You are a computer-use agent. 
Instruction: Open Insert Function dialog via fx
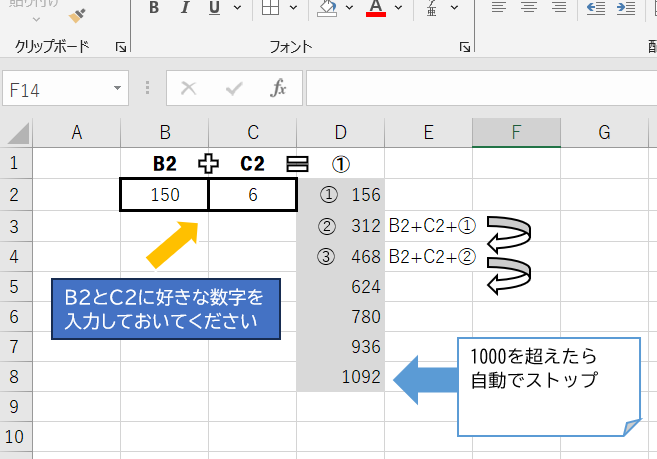pyautogui.click(x=279, y=88)
